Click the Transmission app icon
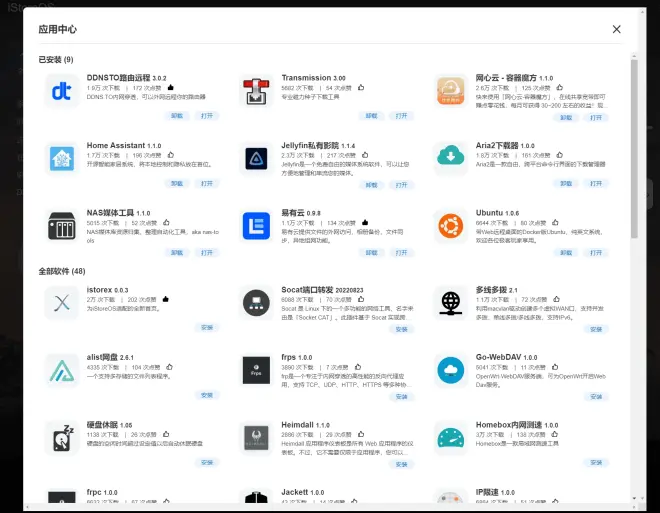Screen dimensions: 660x513 pyautogui.click(x=256, y=91)
